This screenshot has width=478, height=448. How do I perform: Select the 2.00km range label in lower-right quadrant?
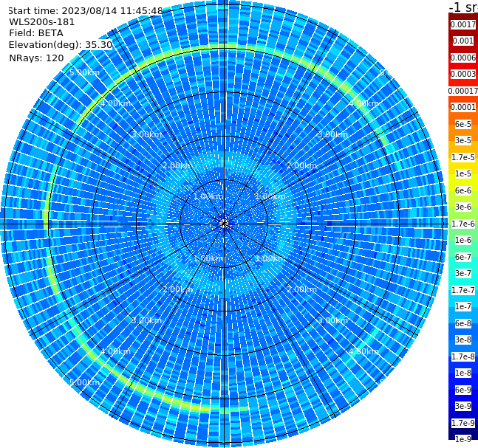[x=301, y=289]
